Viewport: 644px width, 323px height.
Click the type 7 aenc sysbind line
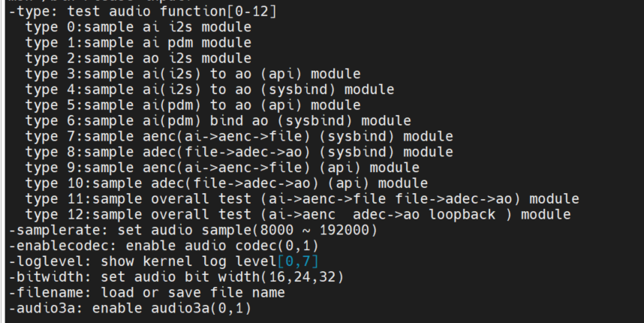click(239, 137)
